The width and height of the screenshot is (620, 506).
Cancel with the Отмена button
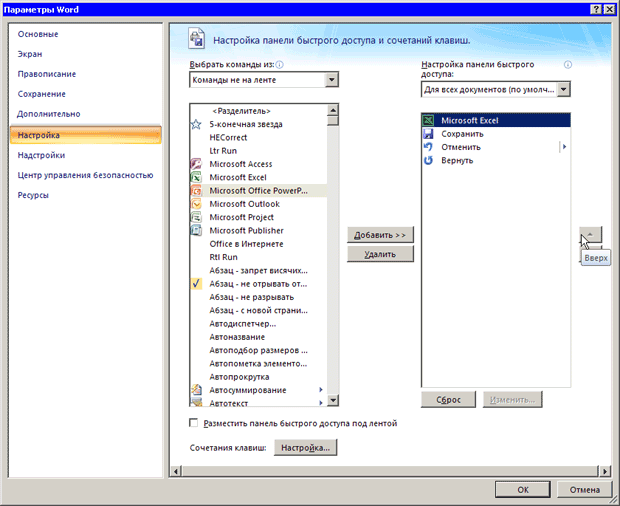tap(584, 490)
